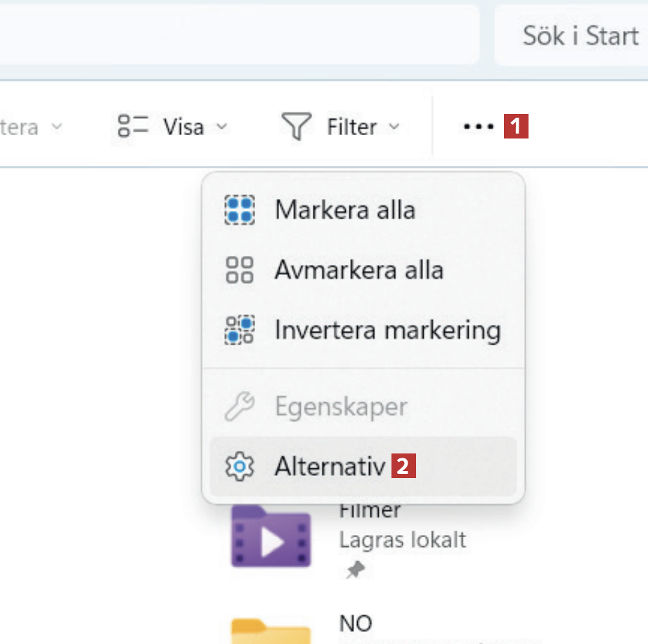The image size is (648, 644).
Task: Click the Avmarkera alla empty squares icon
Action: tap(240, 270)
